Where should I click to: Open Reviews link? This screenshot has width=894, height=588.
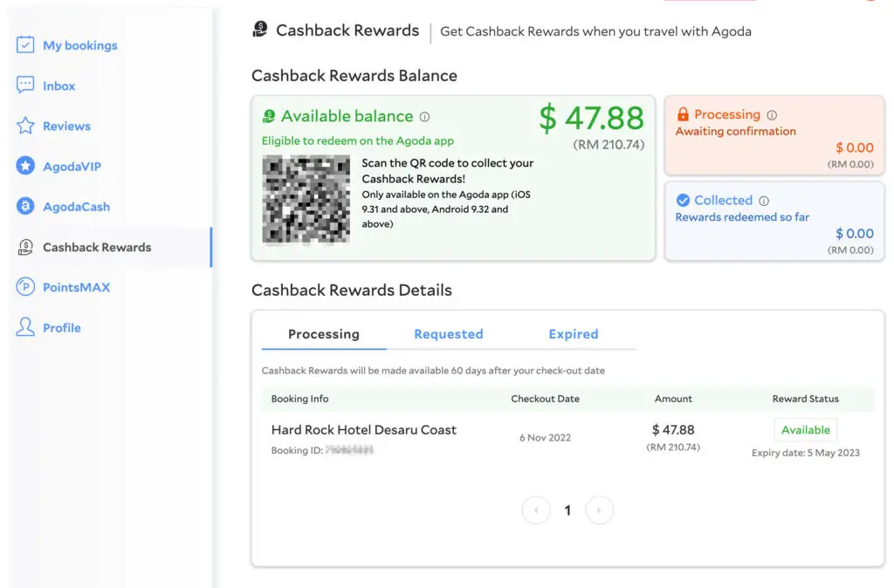tap(66, 126)
